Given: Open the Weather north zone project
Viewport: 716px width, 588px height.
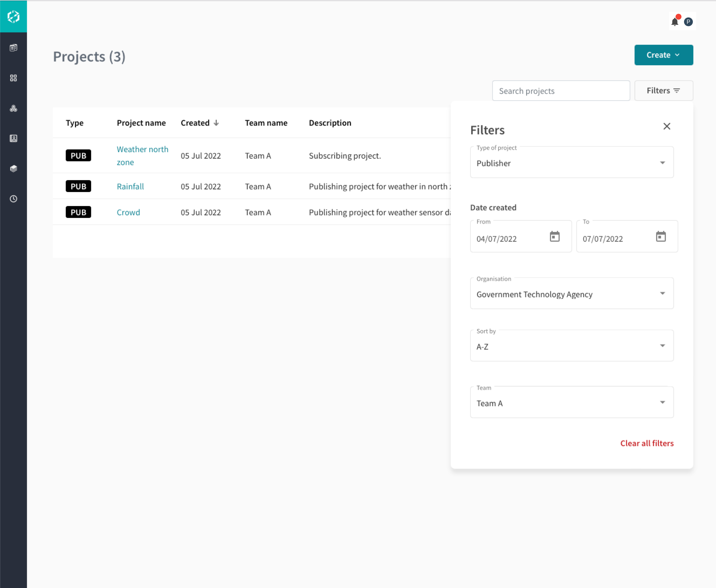Looking at the screenshot, I should coord(142,155).
